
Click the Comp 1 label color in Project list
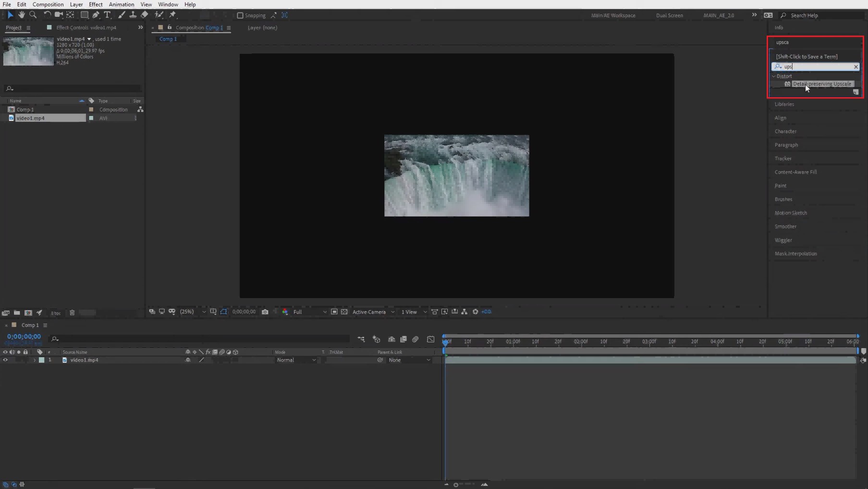coord(91,110)
